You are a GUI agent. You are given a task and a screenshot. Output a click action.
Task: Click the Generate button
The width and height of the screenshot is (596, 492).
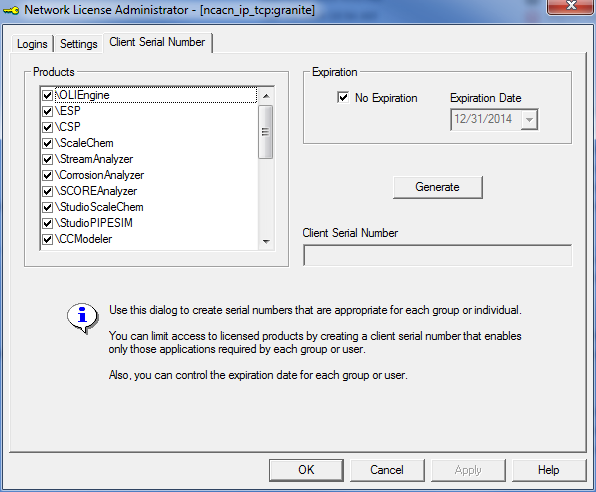pos(437,187)
